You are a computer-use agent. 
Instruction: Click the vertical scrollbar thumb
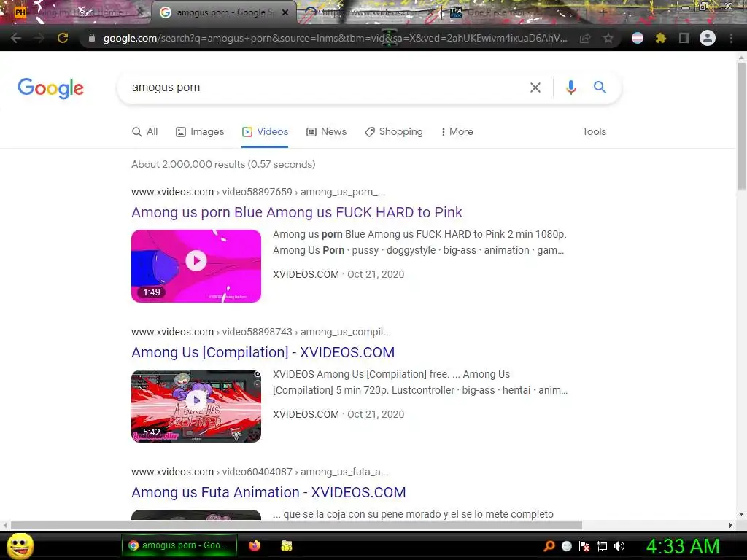741,126
